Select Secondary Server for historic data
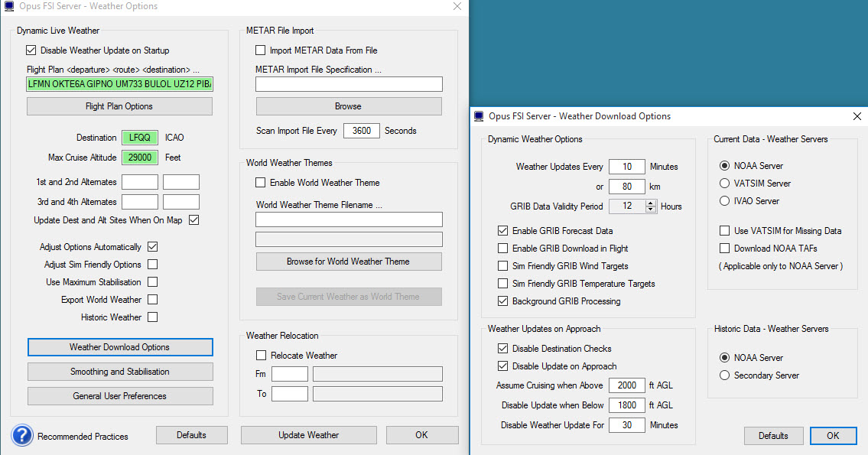868x455 pixels. [724, 375]
